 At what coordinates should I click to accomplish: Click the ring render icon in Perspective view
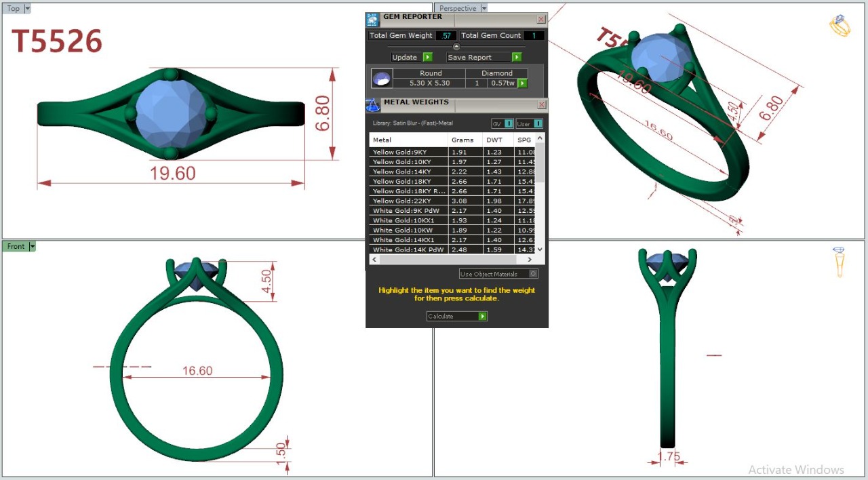click(840, 26)
